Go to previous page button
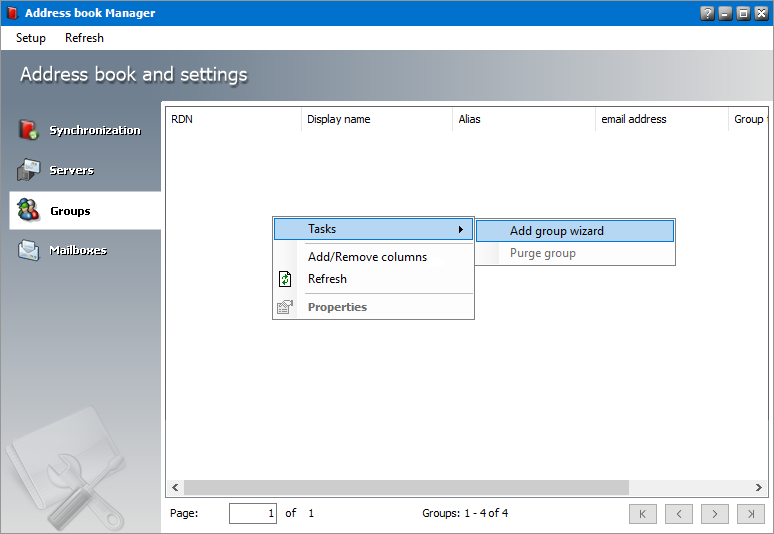774x534 pixels. click(679, 514)
